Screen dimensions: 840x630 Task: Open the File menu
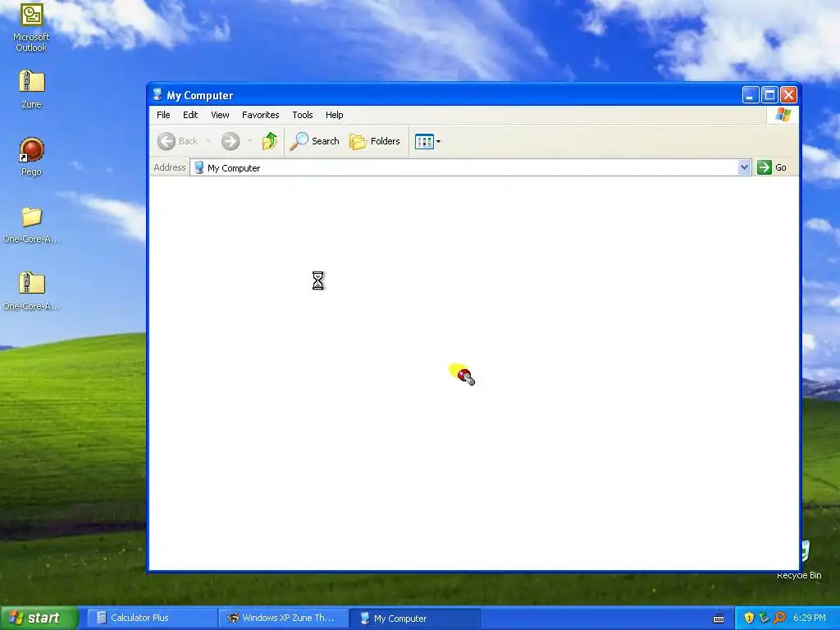[163, 115]
